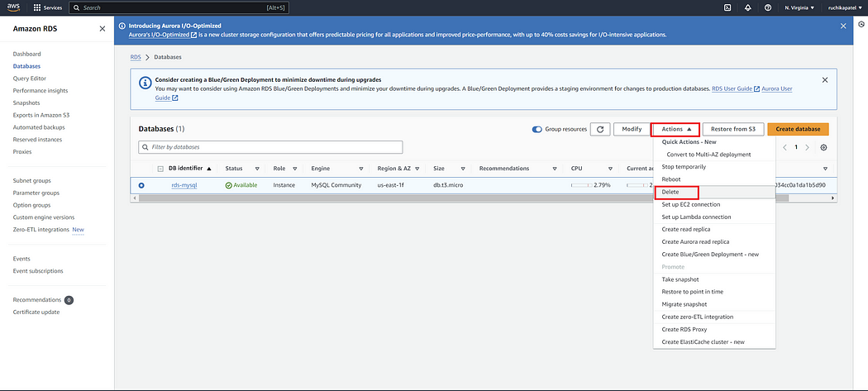Choose Create Aurora read replica

pos(714,241)
